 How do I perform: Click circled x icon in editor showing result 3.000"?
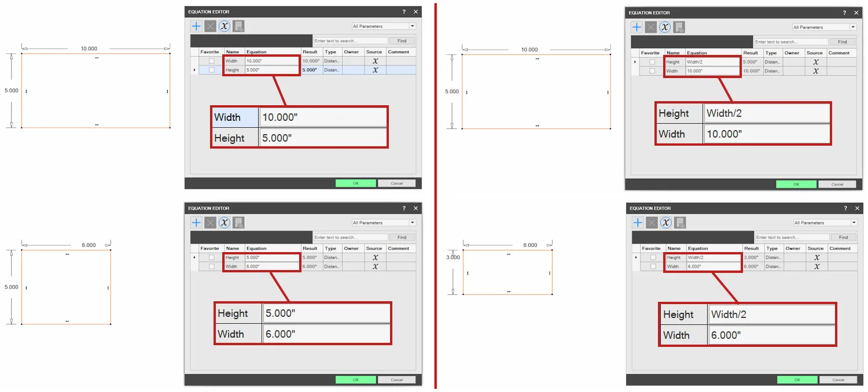coord(666,223)
